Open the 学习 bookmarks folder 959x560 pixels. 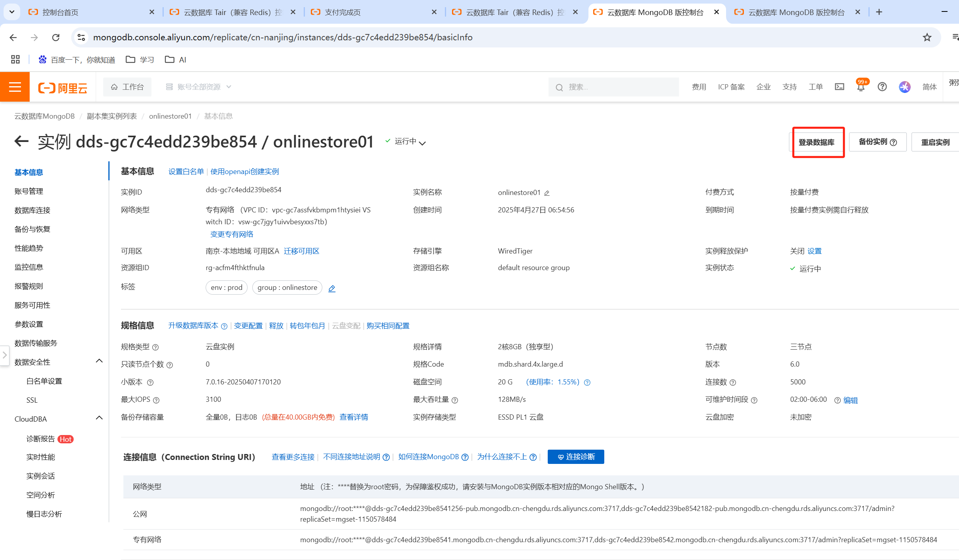[140, 60]
